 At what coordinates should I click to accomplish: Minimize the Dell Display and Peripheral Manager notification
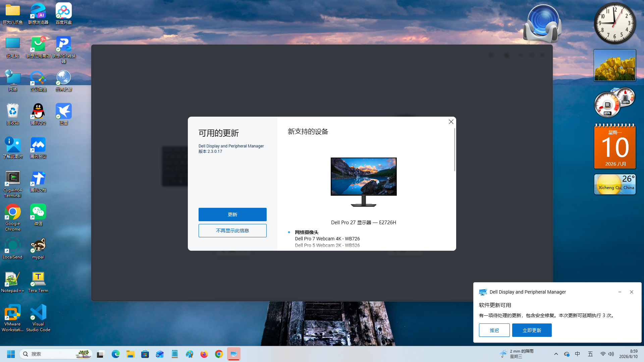click(620, 292)
